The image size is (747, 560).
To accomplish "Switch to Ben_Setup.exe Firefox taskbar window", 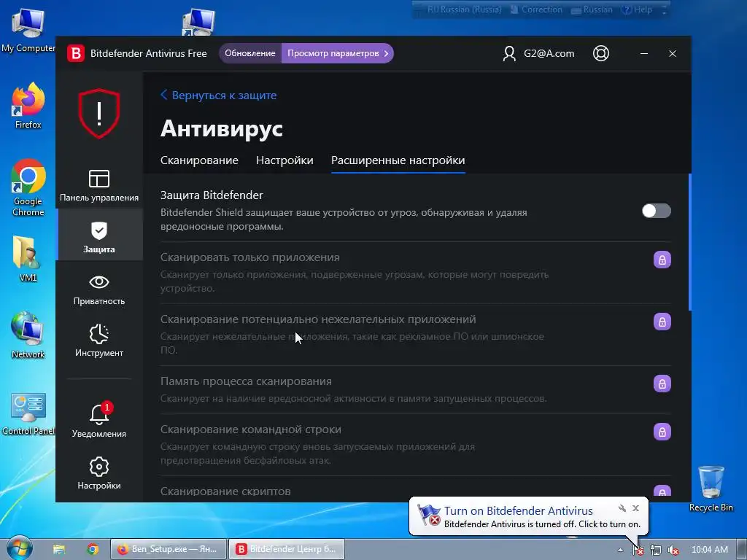I will coord(167,549).
